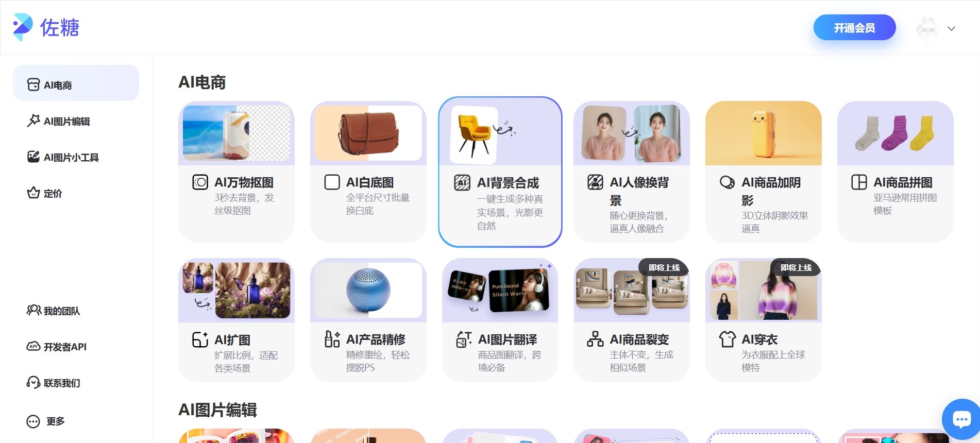Expand the account dropdown chevron

[x=951, y=29]
